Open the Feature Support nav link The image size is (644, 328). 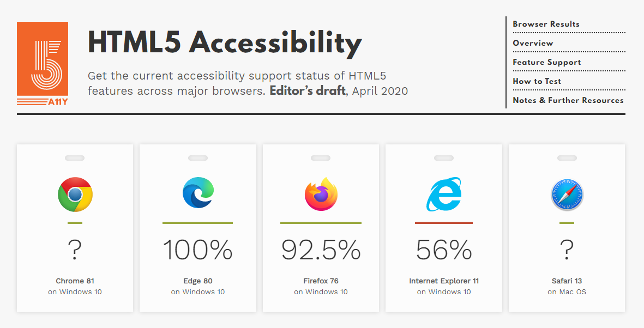click(x=546, y=62)
